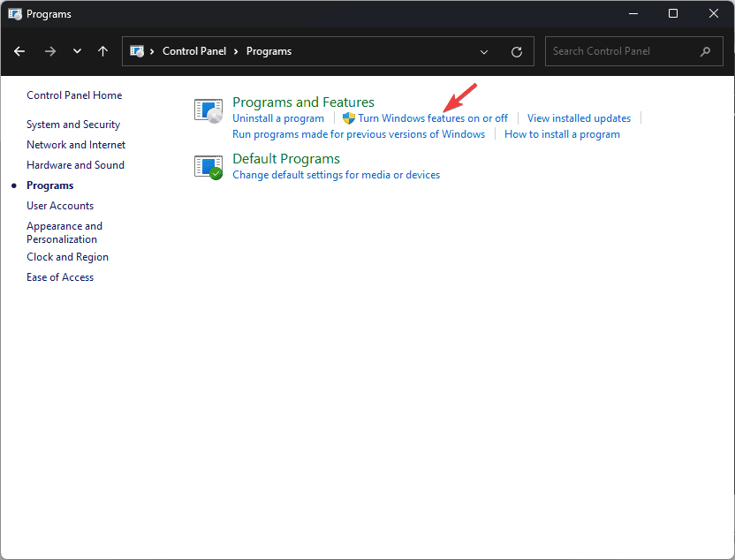735x560 pixels.
Task: Select Programs in the sidebar
Action: pyautogui.click(x=49, y=185)
